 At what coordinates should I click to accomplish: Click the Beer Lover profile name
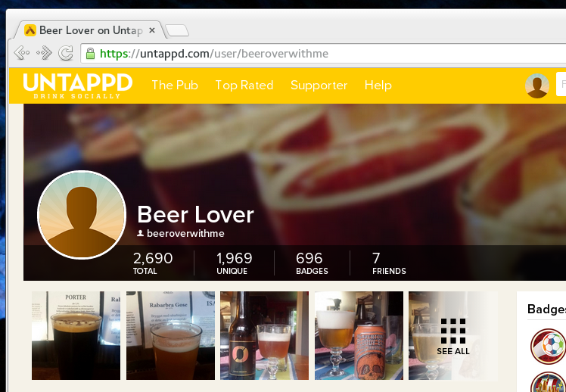coord(195,214)
